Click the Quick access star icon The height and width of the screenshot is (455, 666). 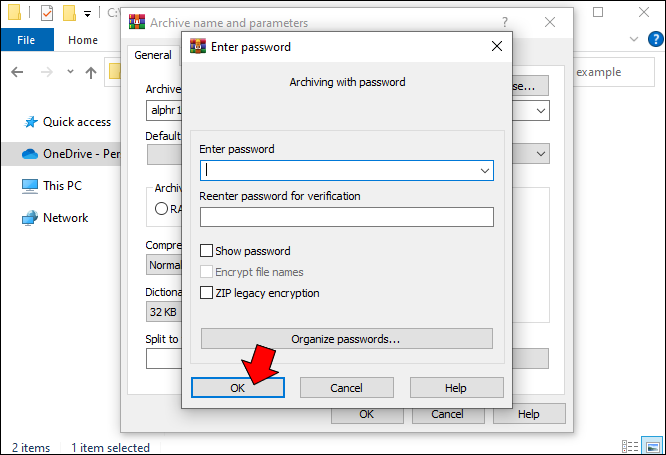(x=29, y=122)
